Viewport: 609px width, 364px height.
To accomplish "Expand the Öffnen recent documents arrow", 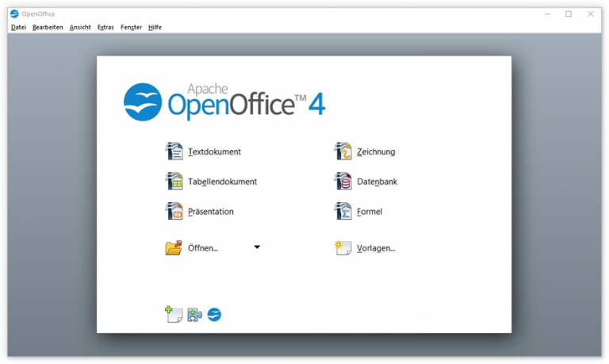I will 257,247.
